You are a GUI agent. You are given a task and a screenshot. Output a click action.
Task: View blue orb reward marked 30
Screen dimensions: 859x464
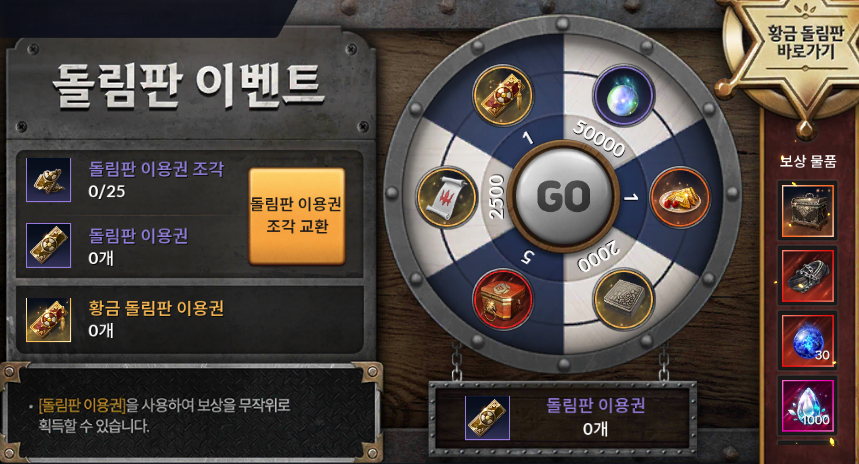(x=808, y=341)
